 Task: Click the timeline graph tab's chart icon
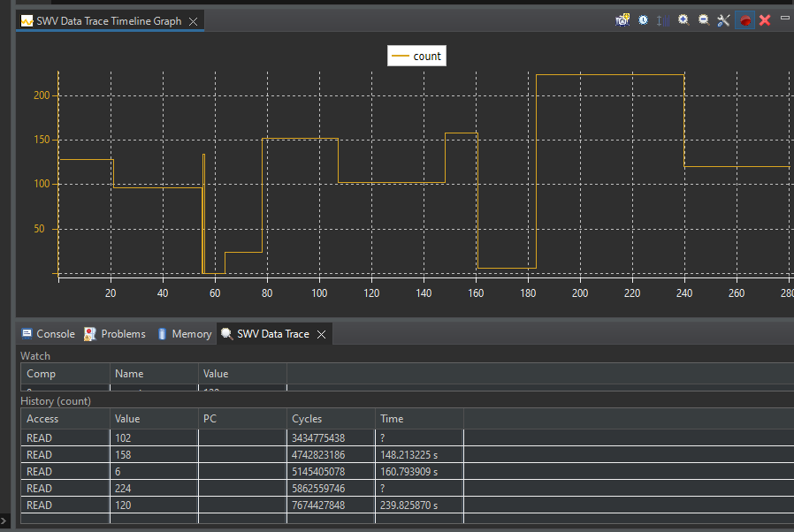(x=27, y=21)
